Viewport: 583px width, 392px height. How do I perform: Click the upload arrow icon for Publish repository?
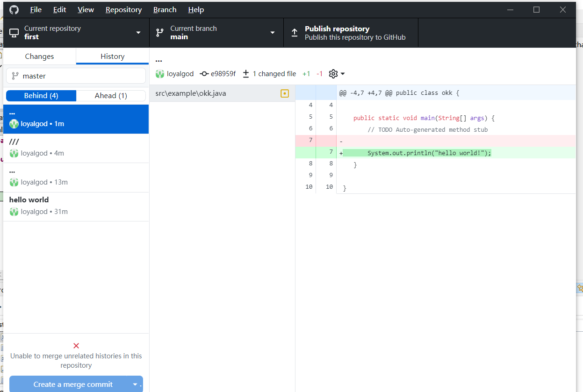pyautogui.click(x=295, y=33)
